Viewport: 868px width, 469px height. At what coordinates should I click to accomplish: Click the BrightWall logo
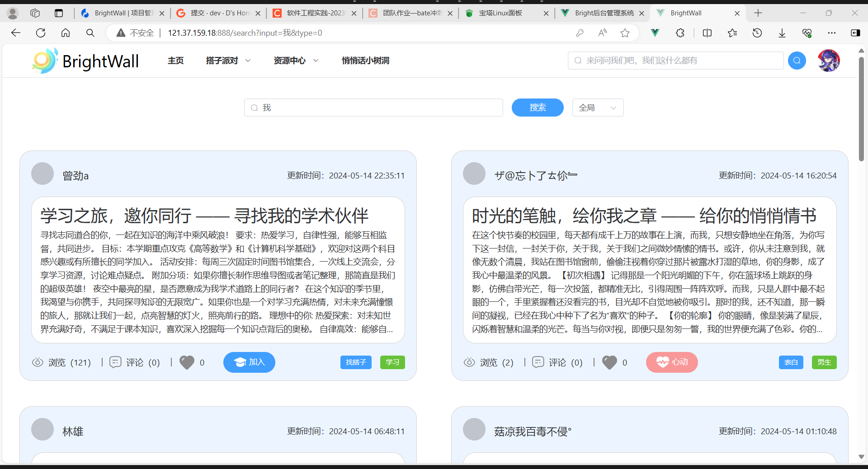coord(85,61)
